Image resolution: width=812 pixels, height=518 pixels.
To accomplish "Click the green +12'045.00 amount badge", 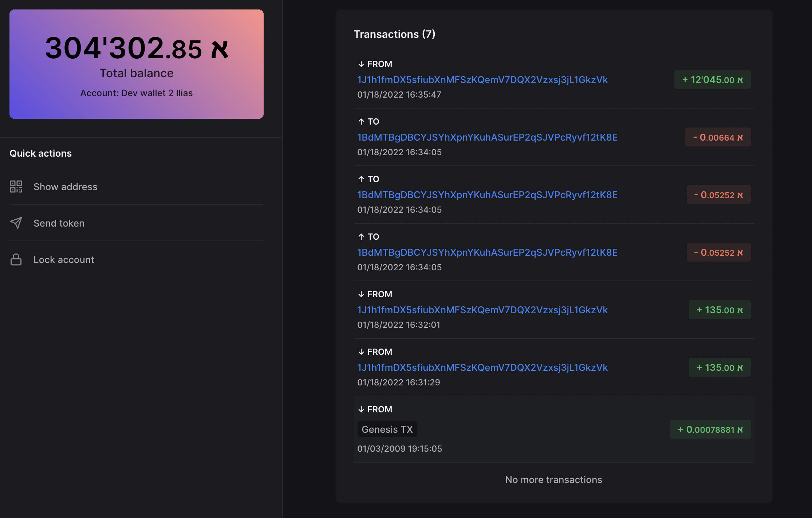I will [x=712, y=79].
